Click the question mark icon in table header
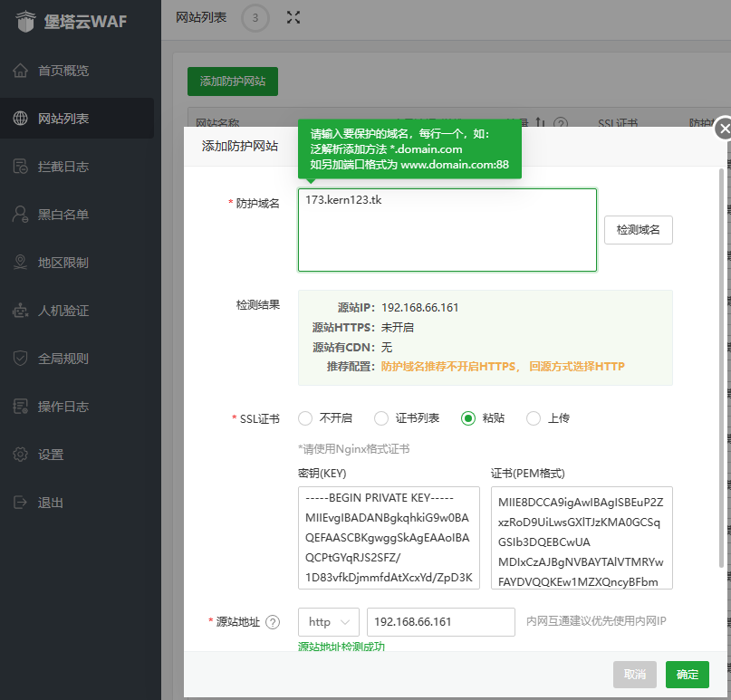Image resolution: width=731 pixels, height=700 pixels. (561, 123)
